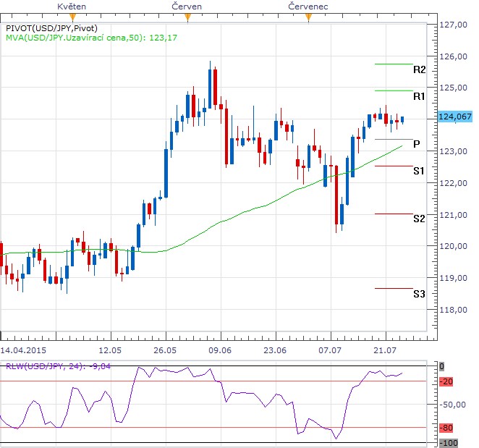Click the S3 pivot level label

[419, 294]
